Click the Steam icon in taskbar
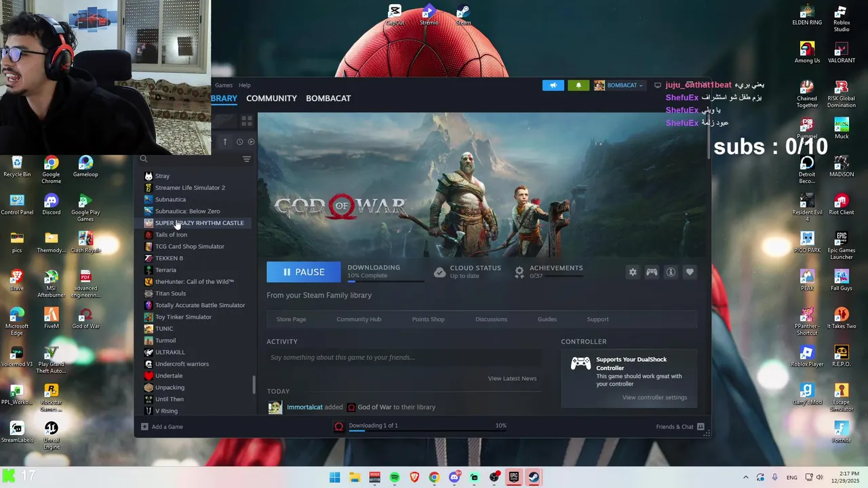The height and width of the screenshot is (488, 868). click(x=534, y=477)
